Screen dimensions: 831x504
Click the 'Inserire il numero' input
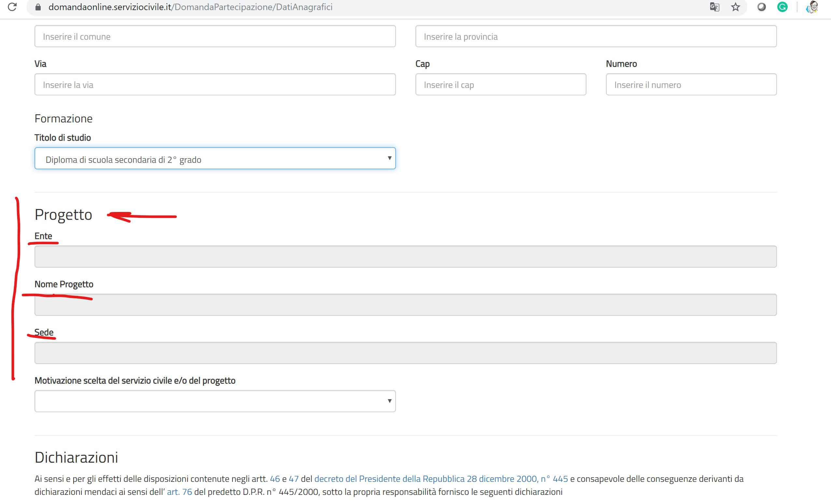click(x=691, y=85)
